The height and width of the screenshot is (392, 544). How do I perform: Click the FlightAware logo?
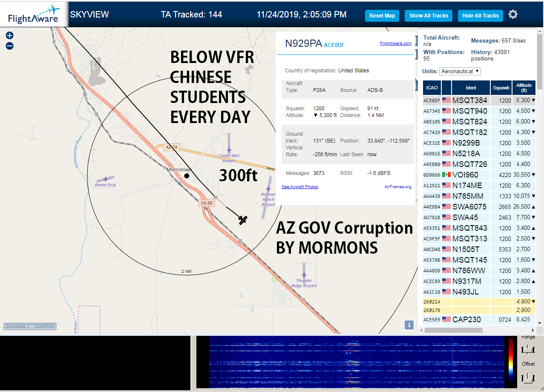pos(34,14)
